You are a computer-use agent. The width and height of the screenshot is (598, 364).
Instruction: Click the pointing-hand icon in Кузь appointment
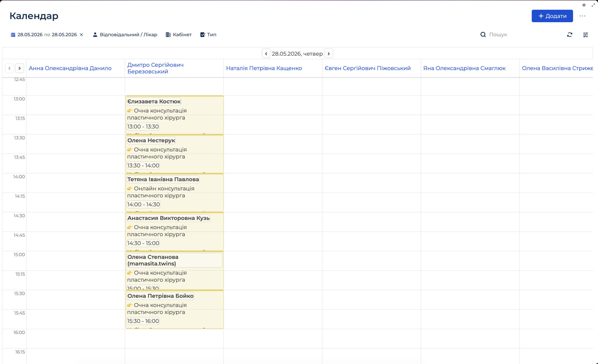tap(130, 227)
